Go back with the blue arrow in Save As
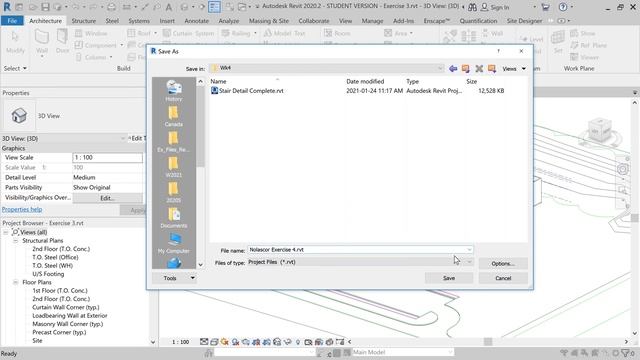The image size is (640, 360). pyautogui.click(x=453, y=69)
